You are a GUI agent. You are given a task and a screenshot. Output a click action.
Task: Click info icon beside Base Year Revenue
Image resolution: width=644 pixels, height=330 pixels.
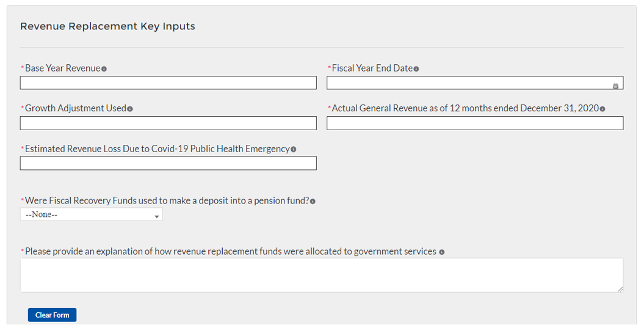point(104,69)
